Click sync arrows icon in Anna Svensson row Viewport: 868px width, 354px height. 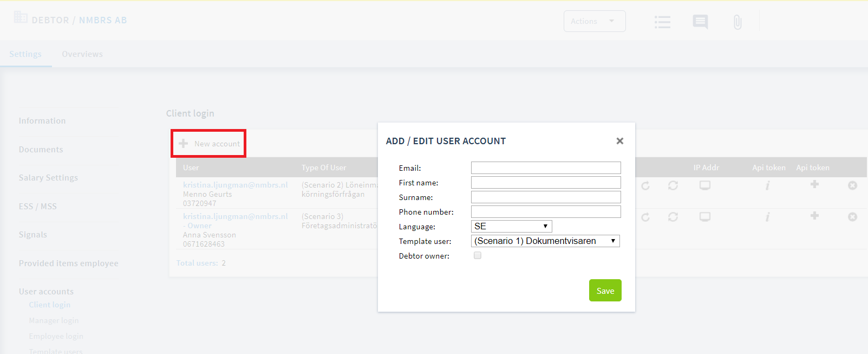point(673,217)
